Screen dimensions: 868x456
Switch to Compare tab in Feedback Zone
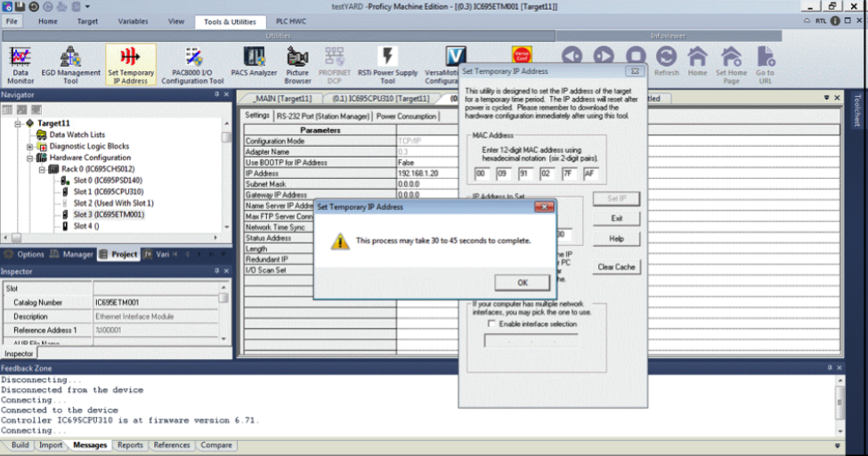(216, 445)
